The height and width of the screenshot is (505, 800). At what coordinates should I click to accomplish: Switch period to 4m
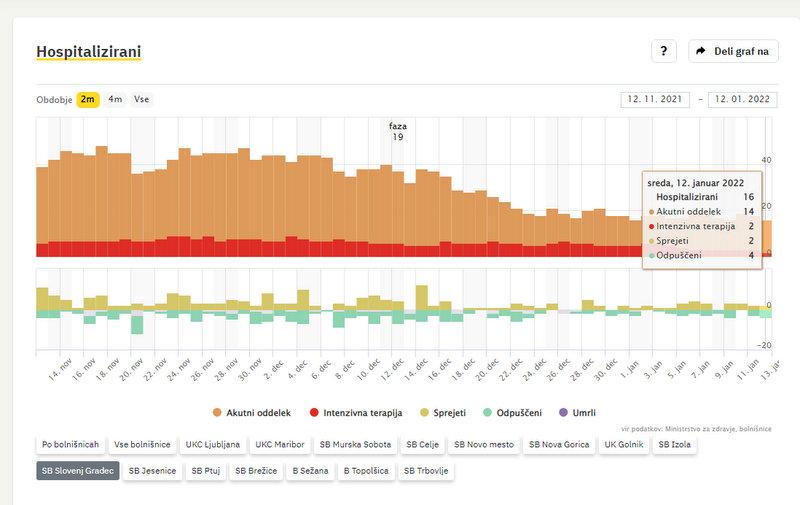pos(116,99)
